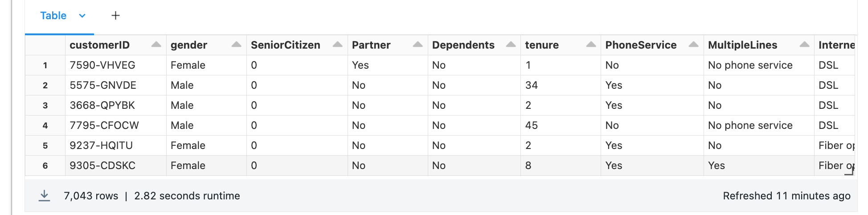Sort by Partner column arrow
868x215 pixels.
click(418, 45)
